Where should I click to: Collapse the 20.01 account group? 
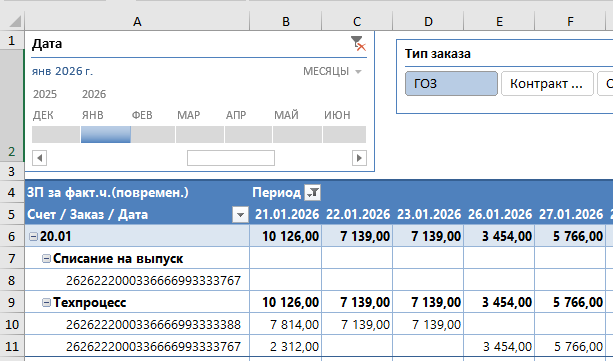click(x=34, y=236)
